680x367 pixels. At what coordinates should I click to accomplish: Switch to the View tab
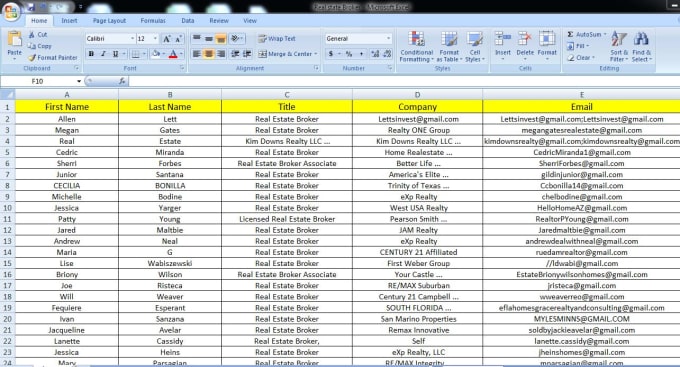250,20
